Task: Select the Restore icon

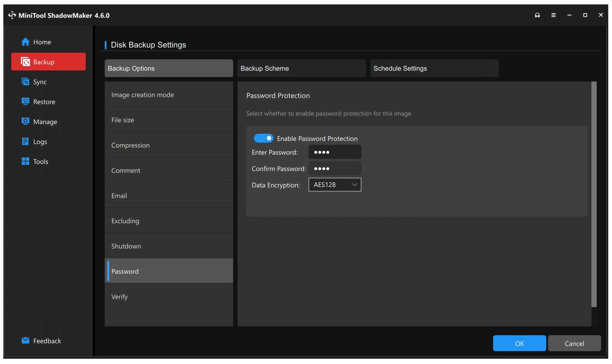Action: (x=25, y=102)
